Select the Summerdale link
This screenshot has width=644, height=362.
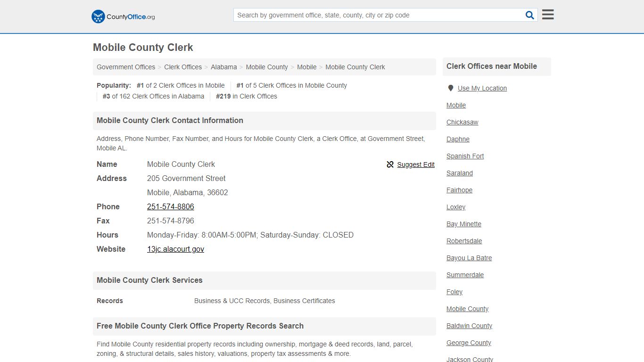click(x=465, y=275)
